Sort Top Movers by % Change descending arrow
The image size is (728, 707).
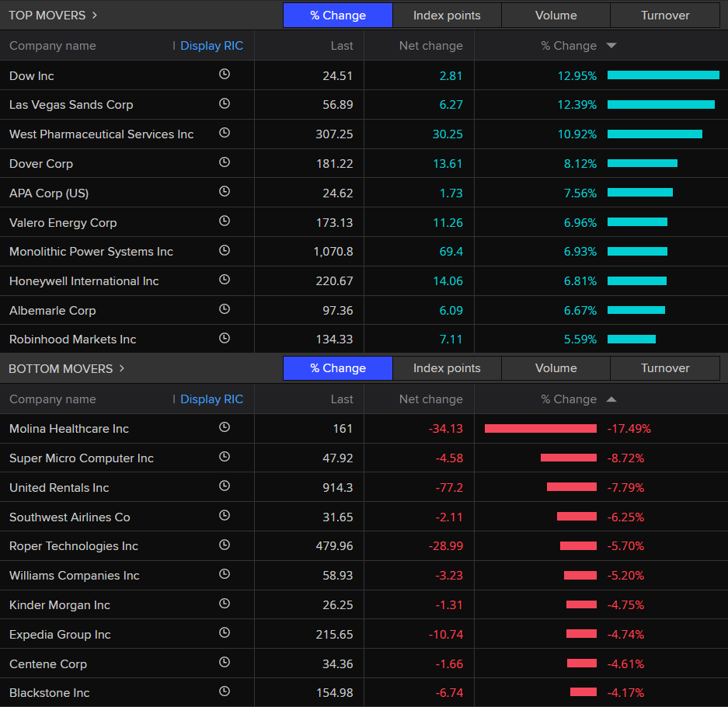[611, 46]
